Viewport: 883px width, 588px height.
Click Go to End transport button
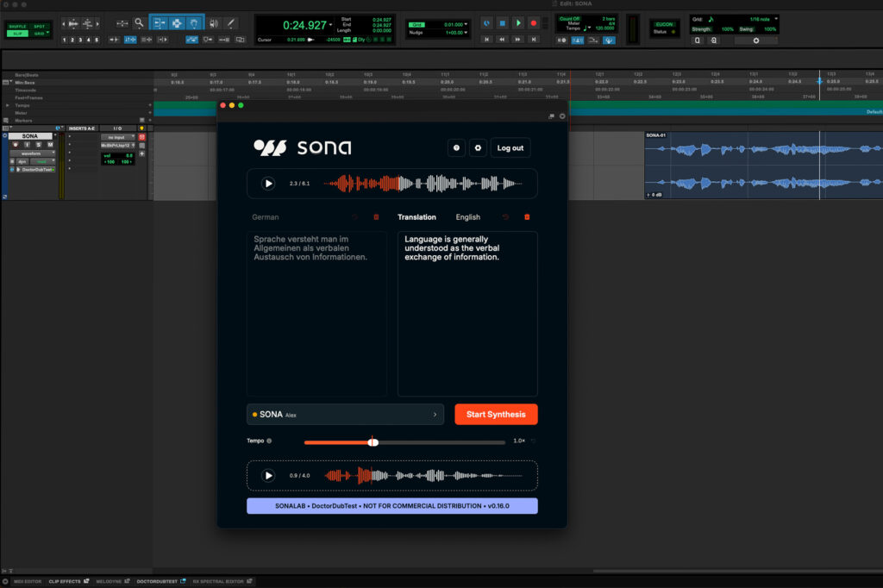pyautogui.click(x=533, y=40)
